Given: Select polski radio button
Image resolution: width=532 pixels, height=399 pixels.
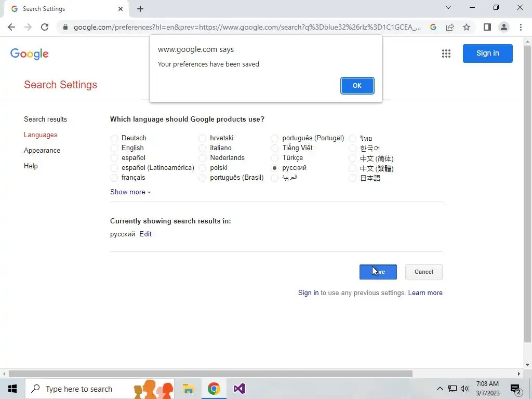Looking at the screenshot, I should (x=202, y=168).
